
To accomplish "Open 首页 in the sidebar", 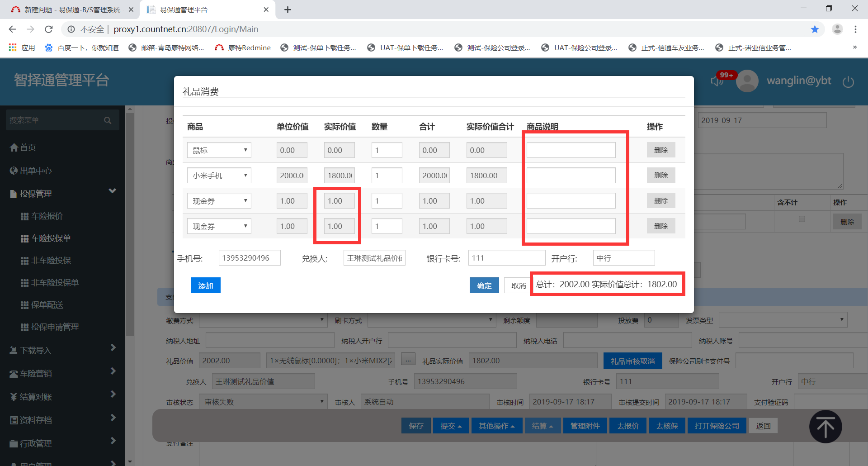I will click(23, 147).
